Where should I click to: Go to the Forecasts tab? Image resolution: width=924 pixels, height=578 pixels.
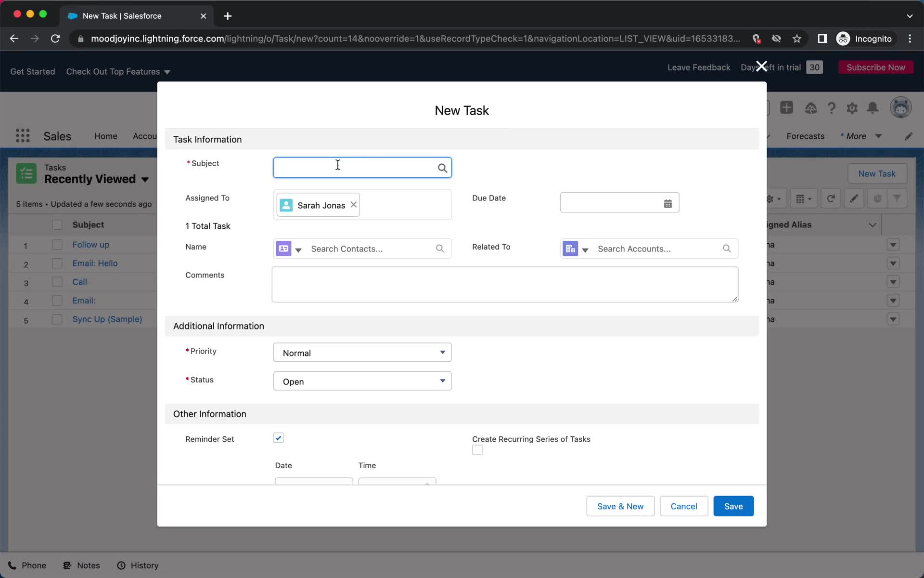[x=805, y=136]
